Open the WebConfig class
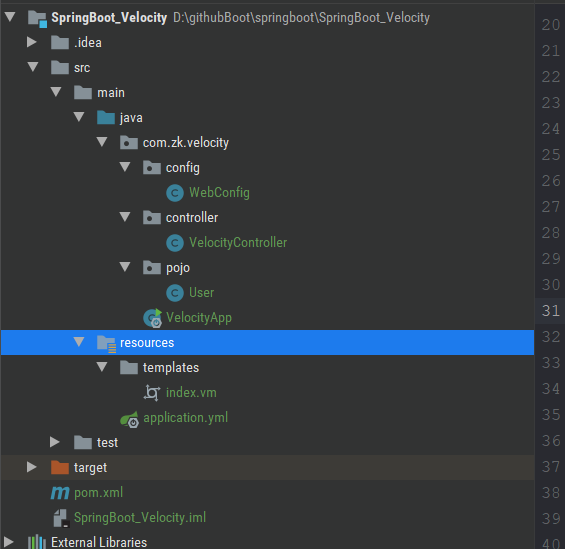The height and width of the screenshot is (549, 565). point(219,193)
